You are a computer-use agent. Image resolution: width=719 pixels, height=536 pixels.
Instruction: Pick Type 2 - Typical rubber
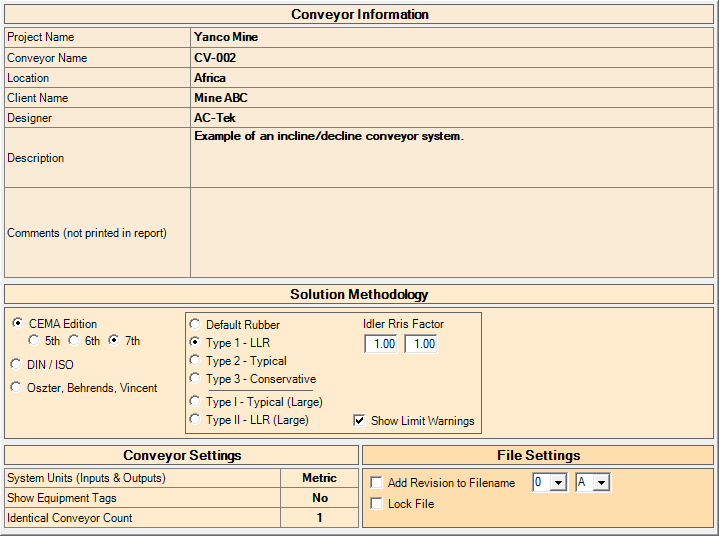click(x=195, y=361)
